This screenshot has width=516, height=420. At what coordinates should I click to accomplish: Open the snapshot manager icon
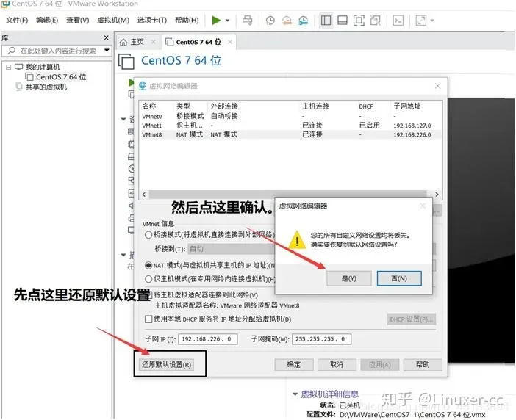[x=302, y=21]
